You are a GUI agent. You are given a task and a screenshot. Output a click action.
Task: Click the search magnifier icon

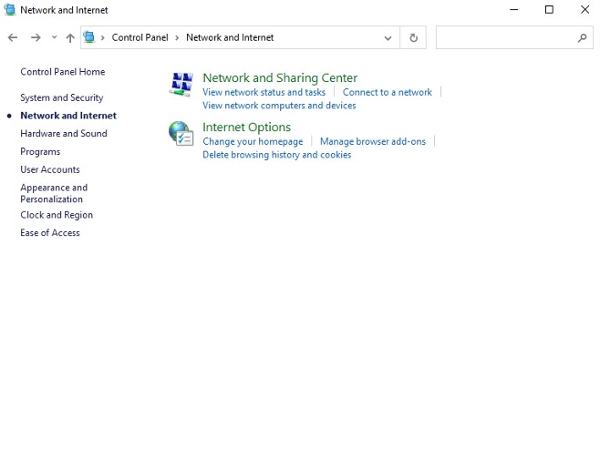(x=582, y=37)
